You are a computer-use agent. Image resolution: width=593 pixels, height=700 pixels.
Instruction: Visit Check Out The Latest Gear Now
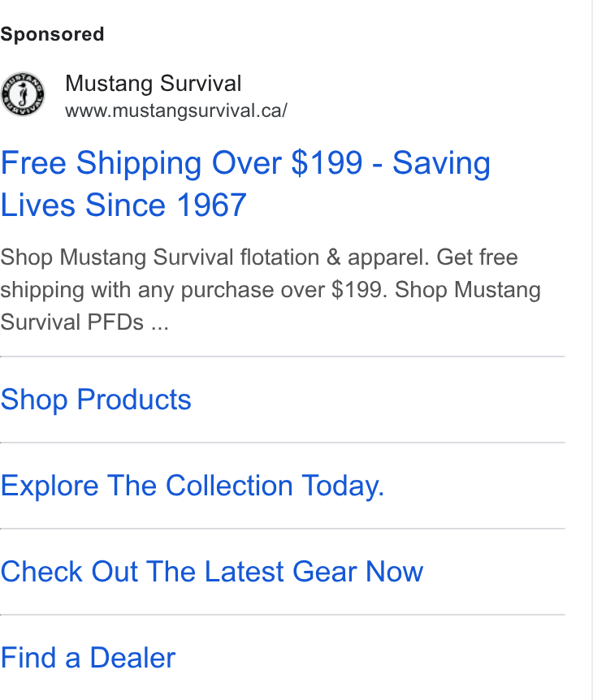click(x=212, y=572)
